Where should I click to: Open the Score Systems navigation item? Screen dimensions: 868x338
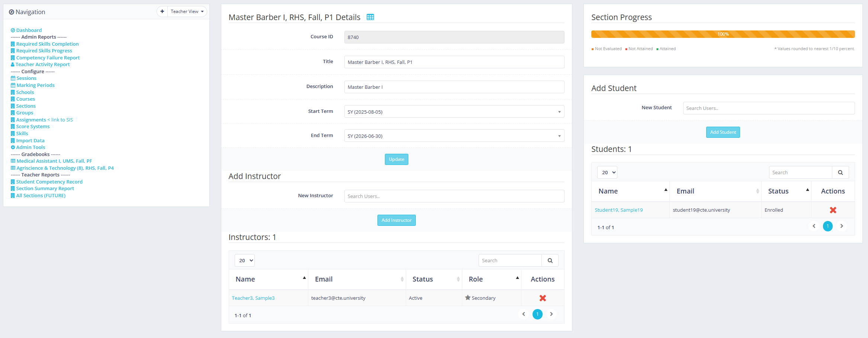tap(33, 127)
